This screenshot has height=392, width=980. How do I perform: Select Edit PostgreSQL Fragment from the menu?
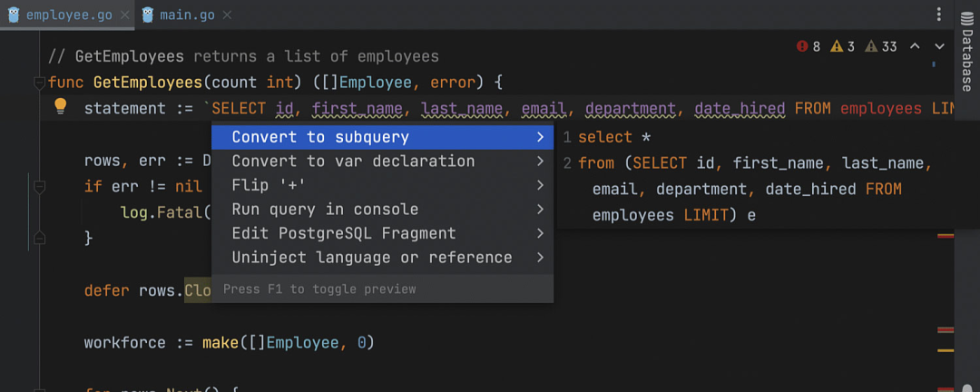coord(343,233)
